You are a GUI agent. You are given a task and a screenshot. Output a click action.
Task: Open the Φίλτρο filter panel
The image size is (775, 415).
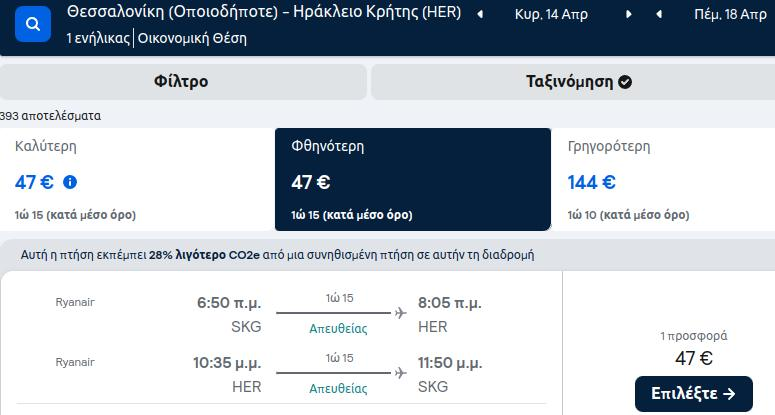[x=183, y=82]
